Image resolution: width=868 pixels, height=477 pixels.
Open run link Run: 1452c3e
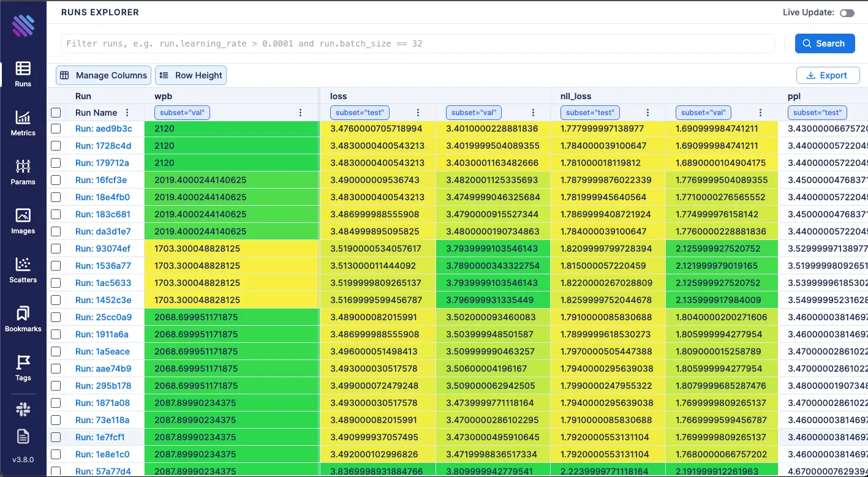point(103,300)
